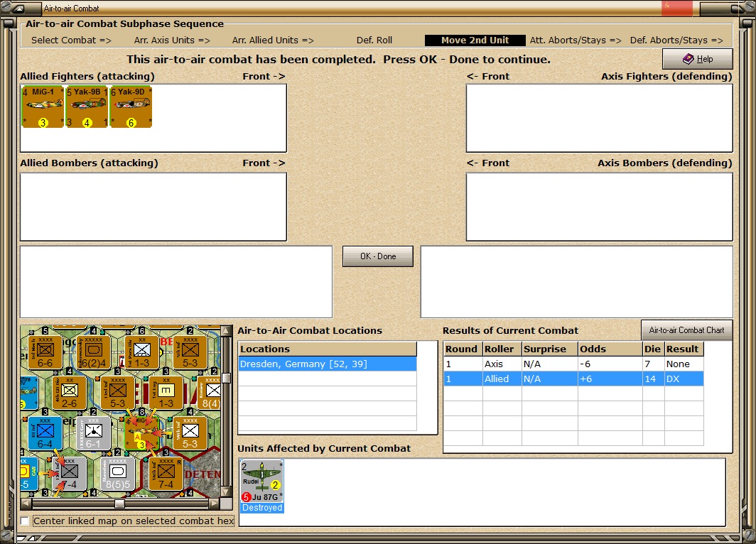Click the Die column header
756x544 pixels.
(x=653, y=349)
